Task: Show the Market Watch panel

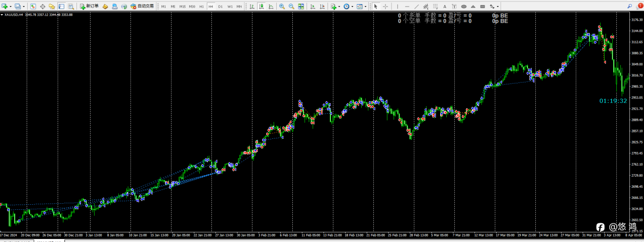Action: (x=33, y=7)
